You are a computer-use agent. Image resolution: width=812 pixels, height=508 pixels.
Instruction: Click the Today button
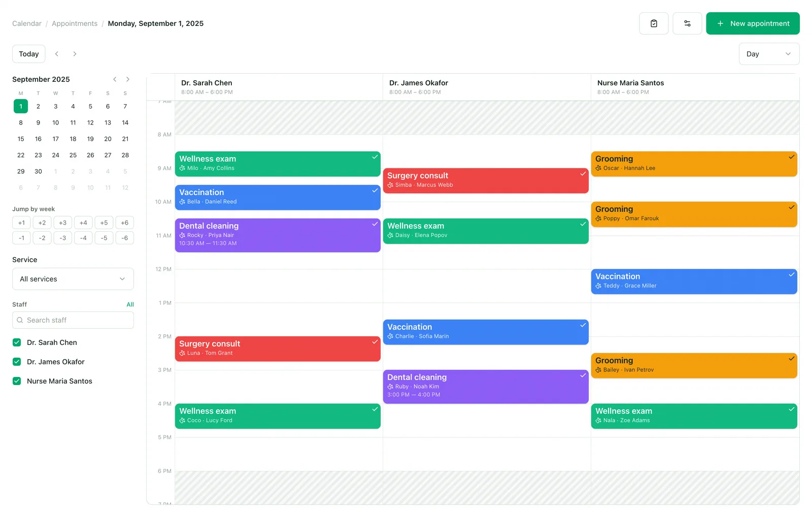pyautogui.click(x=29, y=54)
